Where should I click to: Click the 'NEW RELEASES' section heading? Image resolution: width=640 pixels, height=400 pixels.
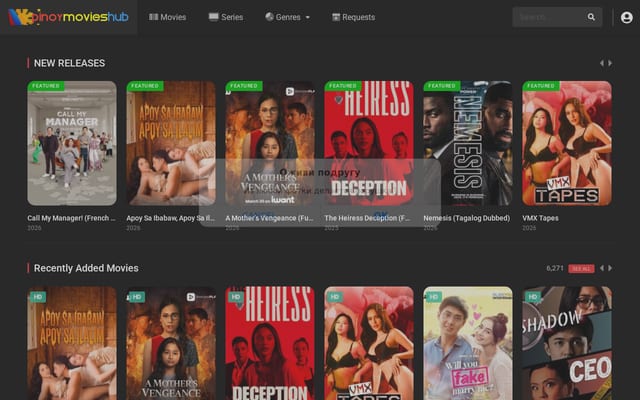pyautogui.click(x=69, y=63)
